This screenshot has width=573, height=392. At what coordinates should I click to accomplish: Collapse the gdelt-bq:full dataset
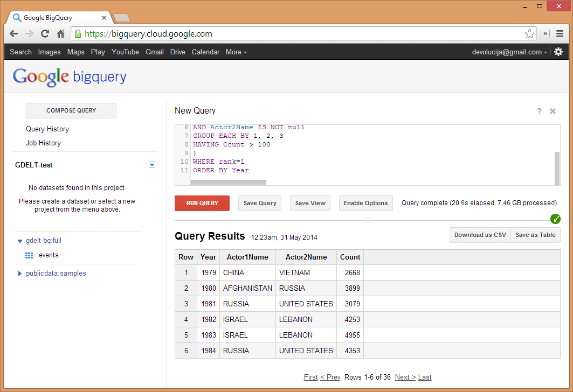tap(20, 241)
